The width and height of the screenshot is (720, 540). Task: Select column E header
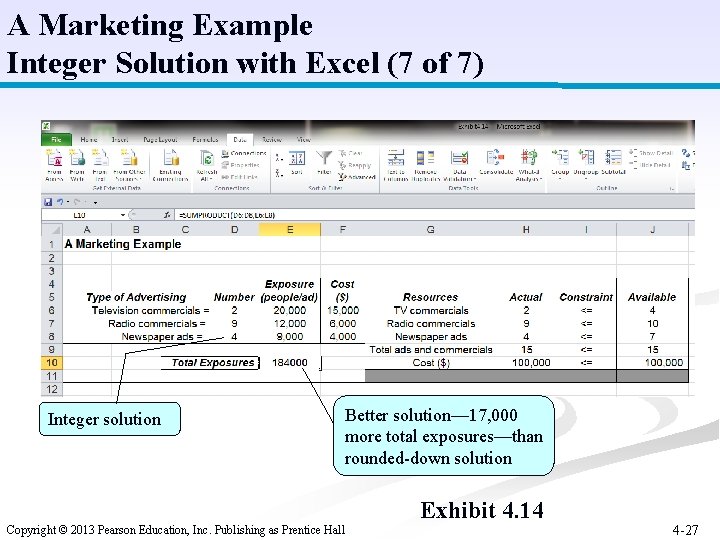290,230
